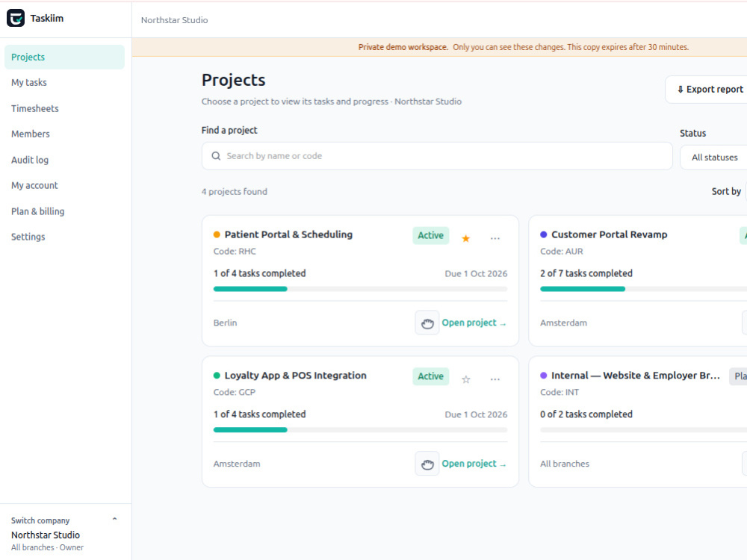Viewport: 747px width, 560px height.
Task: Click the hand icon on the Patient Portal card
Action: click(427, 323)
